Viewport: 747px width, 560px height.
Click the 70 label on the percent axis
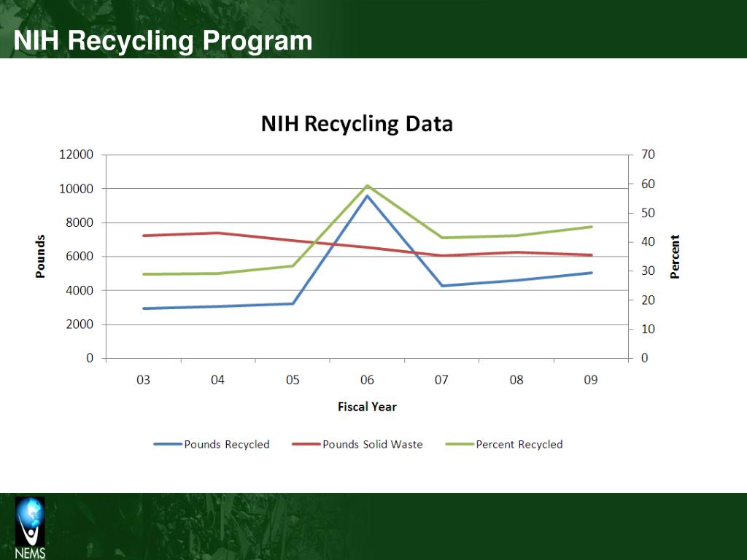coord(648,155)
